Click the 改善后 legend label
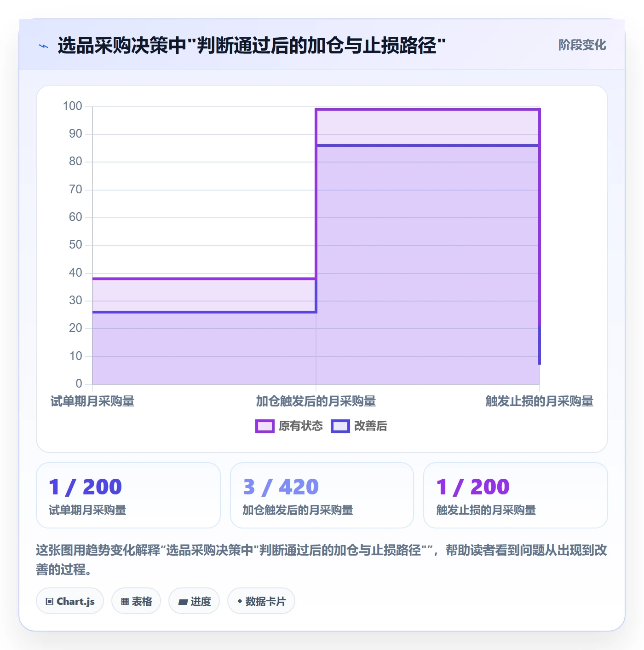The height and width of the screenshot is (650, 644). click(x=371, y=426)
